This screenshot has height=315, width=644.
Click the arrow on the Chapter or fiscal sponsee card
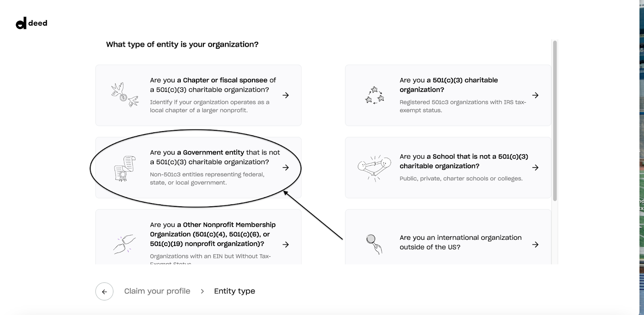[x=286, y=95]
